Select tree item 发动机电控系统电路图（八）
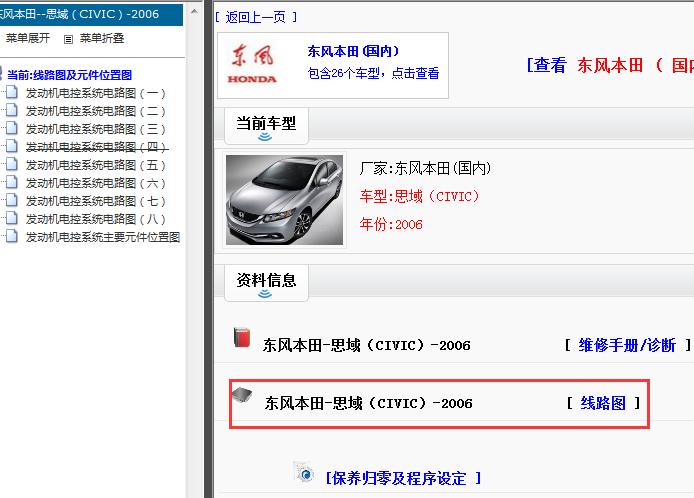The height and width of the screenshot is (498, 694). click(95, 219)
